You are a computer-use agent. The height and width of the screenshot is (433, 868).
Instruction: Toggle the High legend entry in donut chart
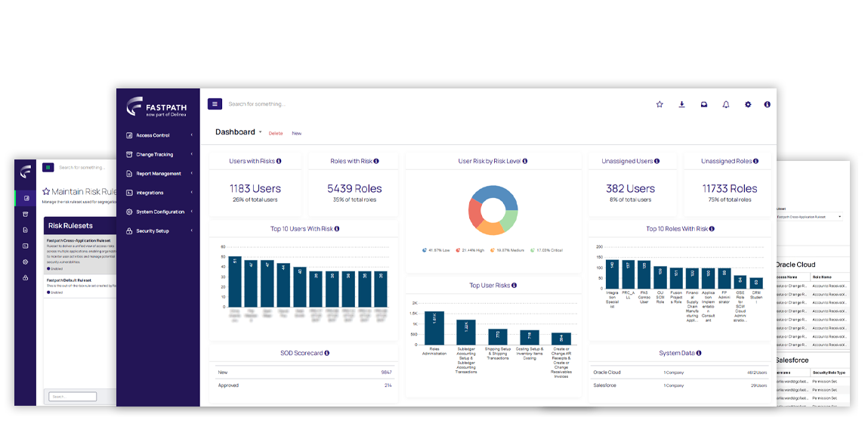[x=469, y=250]
